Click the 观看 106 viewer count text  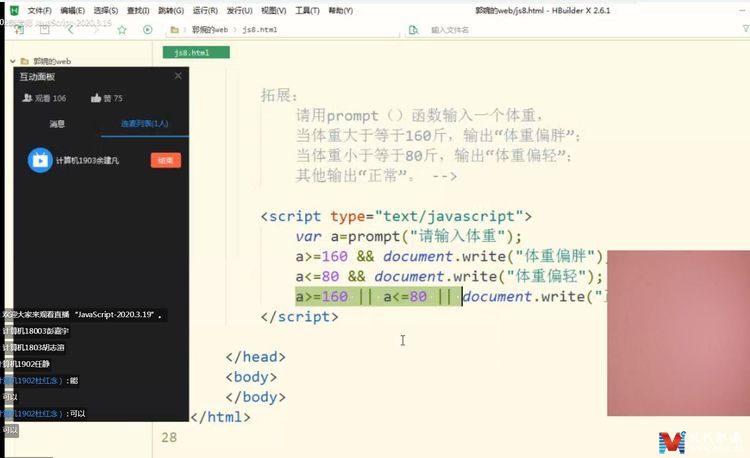(50, 98)
